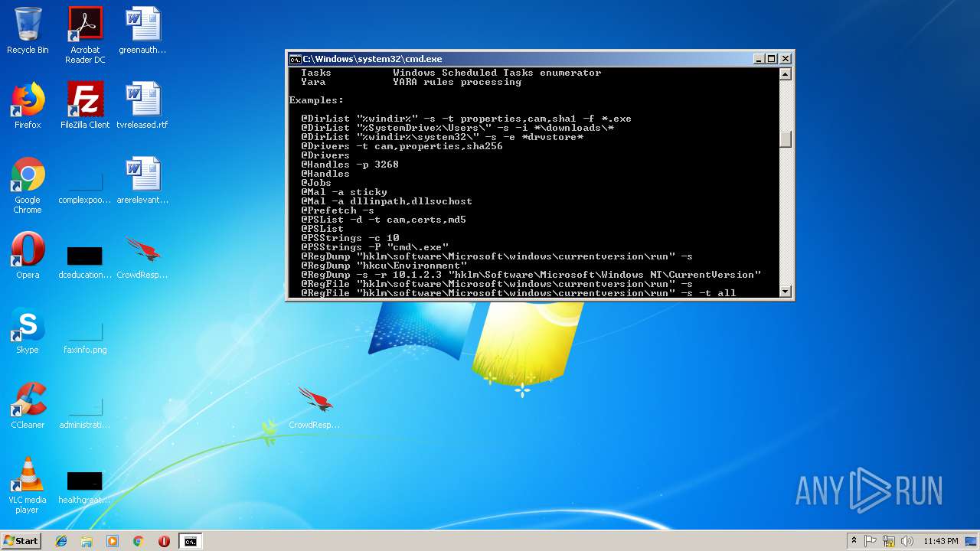
Task: Click cmd scrollbar up arrow
Action: pyautogui.click(x=785, y=74)
